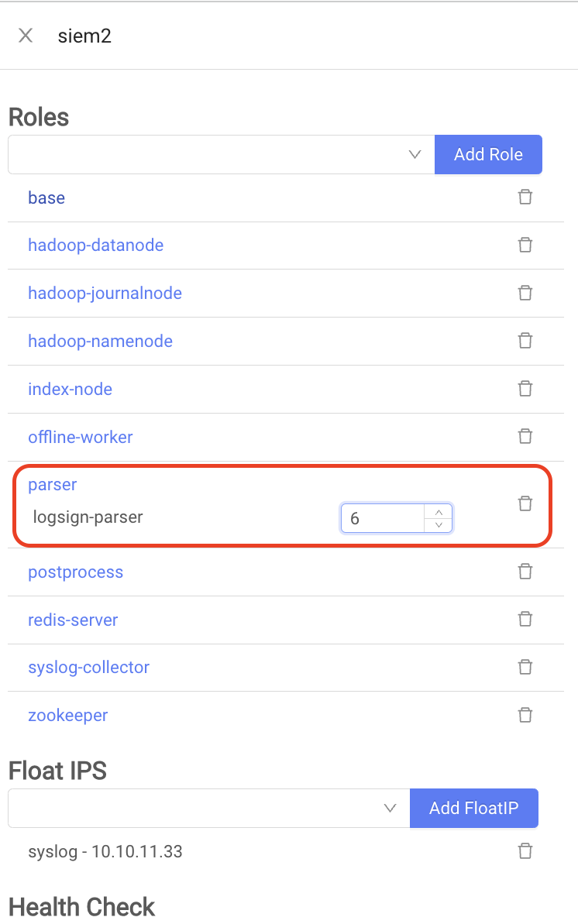Open the Float IPS selection dropdown
578x924 pixels.
[x=208, y=808]
